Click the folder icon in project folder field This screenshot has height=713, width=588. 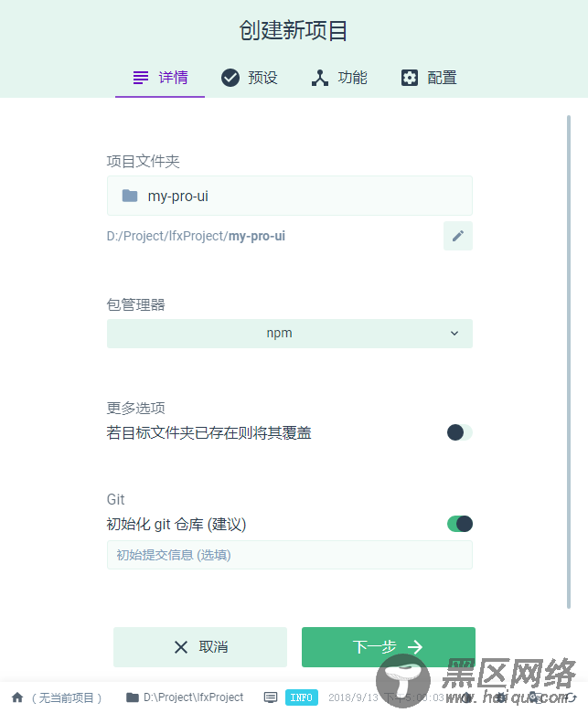click(x=130, y=196)
